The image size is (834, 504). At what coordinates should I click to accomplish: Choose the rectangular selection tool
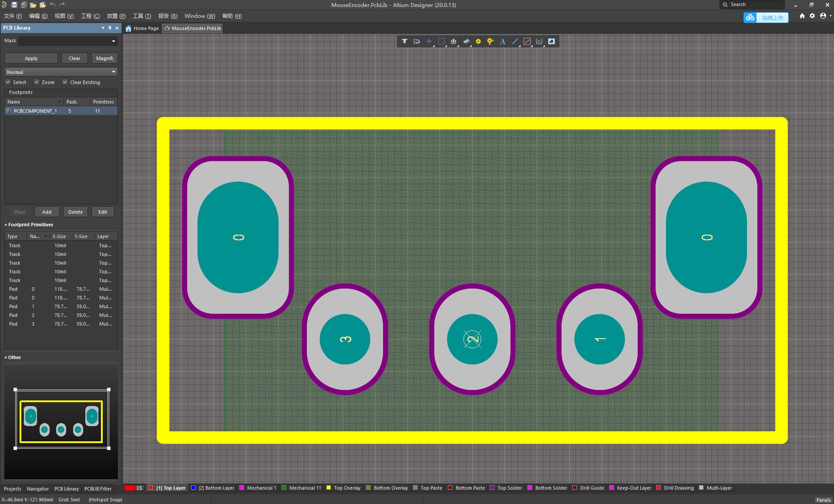[x=441, y=41]
